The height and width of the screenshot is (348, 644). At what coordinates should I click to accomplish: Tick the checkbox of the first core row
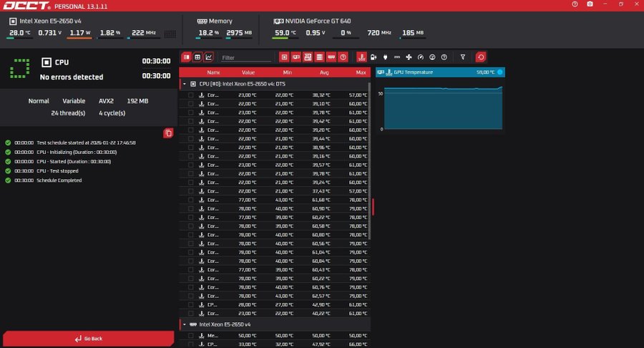[x=190, y=95]
